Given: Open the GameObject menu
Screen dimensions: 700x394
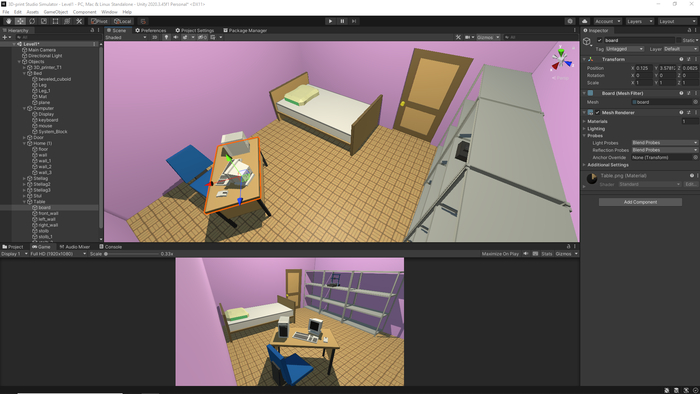Looking at the screenshot, I should [x=56, y=12].
